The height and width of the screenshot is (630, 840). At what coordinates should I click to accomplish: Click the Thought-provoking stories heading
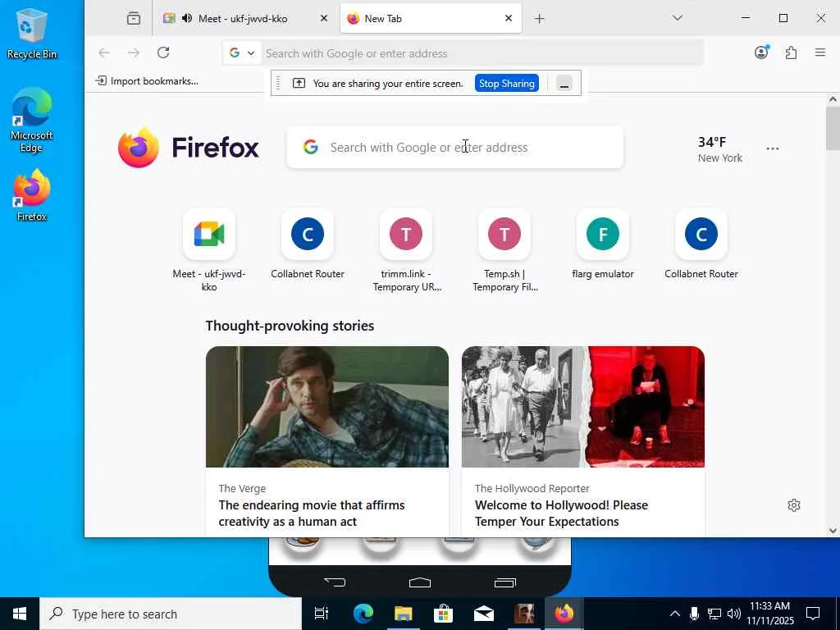[x=290, y=326]
